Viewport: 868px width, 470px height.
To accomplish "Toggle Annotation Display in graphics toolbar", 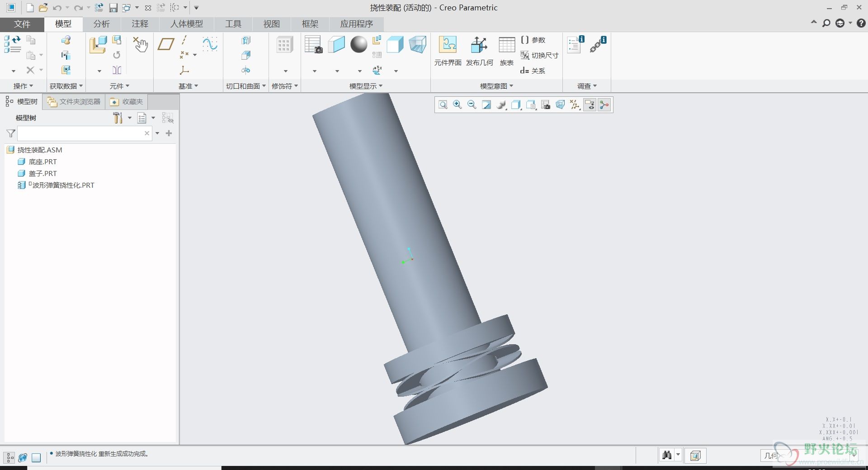I will (590, 105).
